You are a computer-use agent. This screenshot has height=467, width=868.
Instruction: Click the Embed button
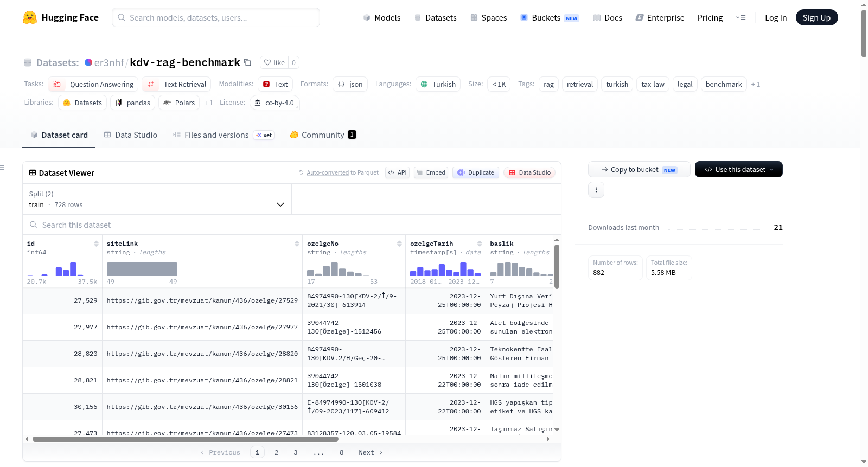431,172
